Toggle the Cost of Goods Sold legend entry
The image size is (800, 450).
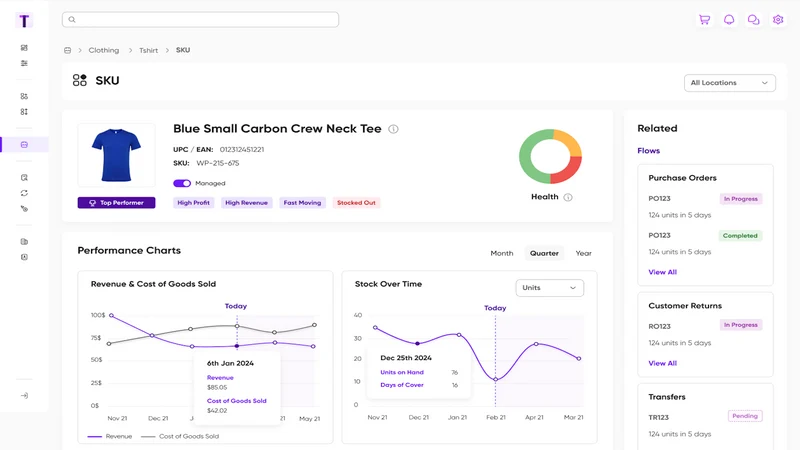[180, 436]
